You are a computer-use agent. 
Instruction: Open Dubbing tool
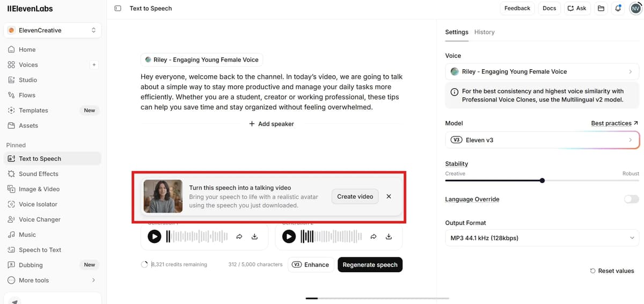tap(52, 265)
